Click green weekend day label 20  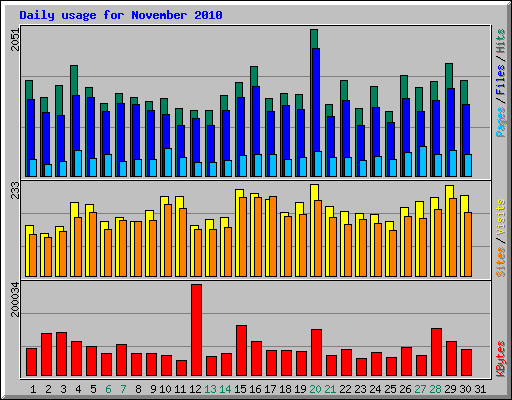[x=315, y=389]
